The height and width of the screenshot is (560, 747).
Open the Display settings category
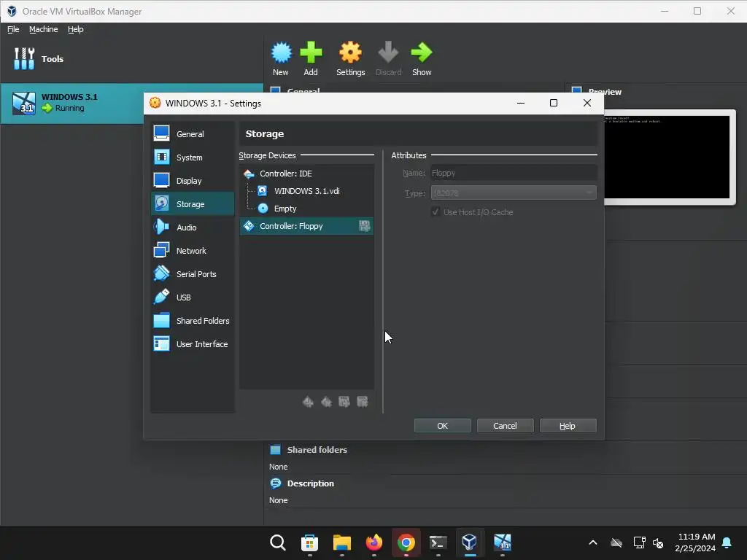click(x=193, y=181)
